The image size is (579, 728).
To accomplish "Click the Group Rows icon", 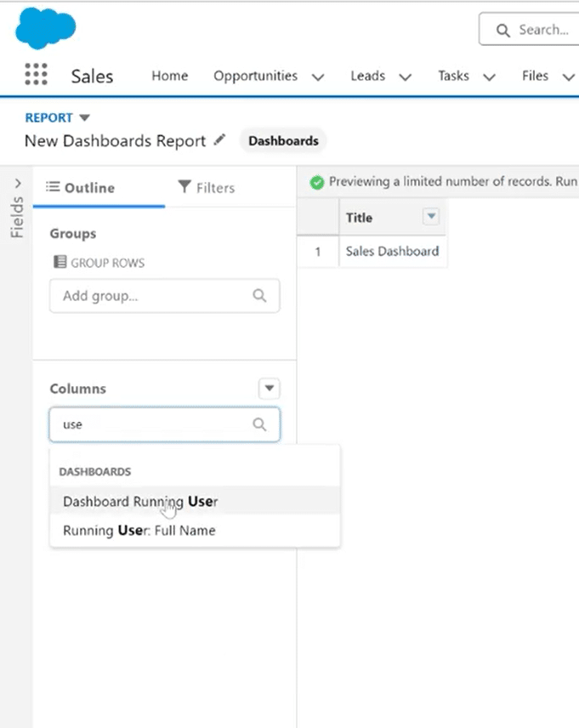I will 60,262.
